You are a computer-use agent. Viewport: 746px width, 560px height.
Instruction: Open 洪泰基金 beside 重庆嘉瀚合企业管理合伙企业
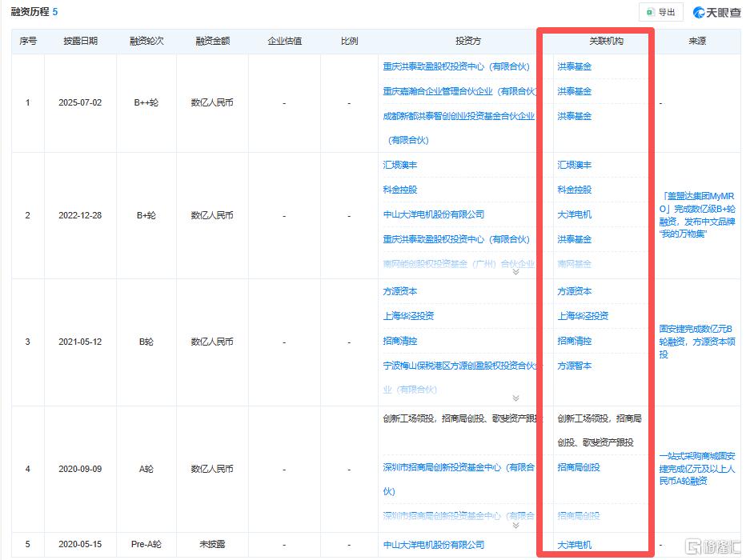click(574, 91)
